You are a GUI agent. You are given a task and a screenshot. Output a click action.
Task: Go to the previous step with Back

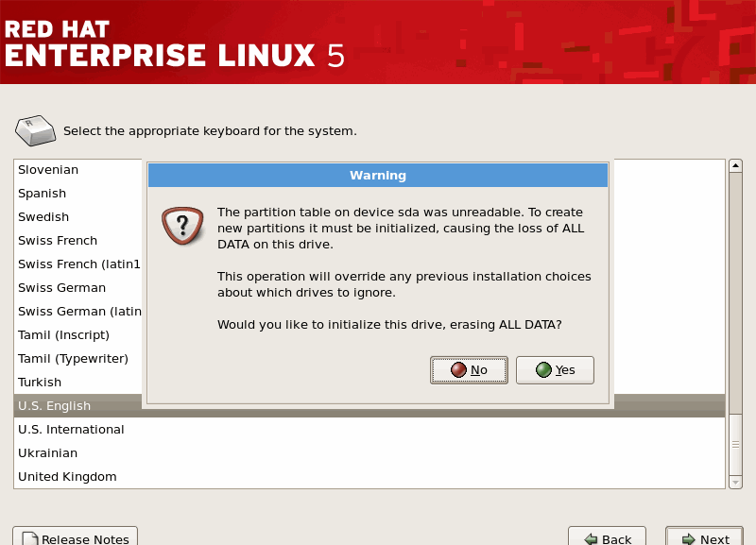(607, 538)
